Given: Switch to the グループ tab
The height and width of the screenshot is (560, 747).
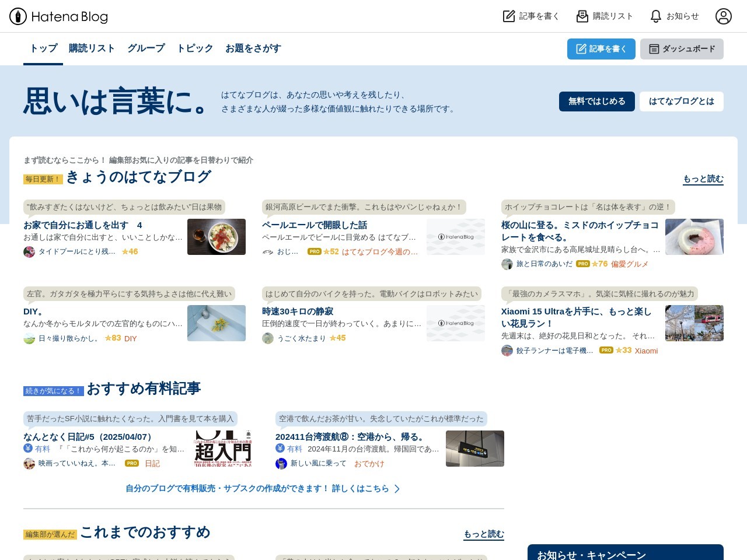Looking at the screenshot, I should tap(146, 48).
